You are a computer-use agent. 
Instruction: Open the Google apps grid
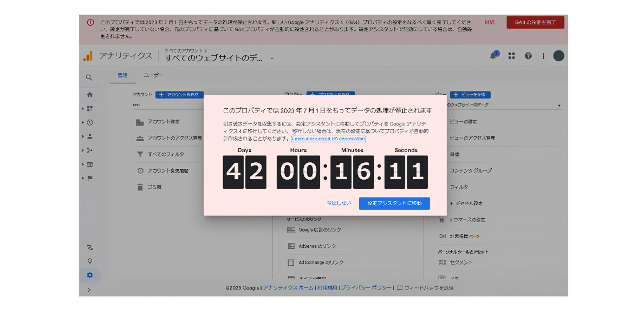tap(511, 56)
